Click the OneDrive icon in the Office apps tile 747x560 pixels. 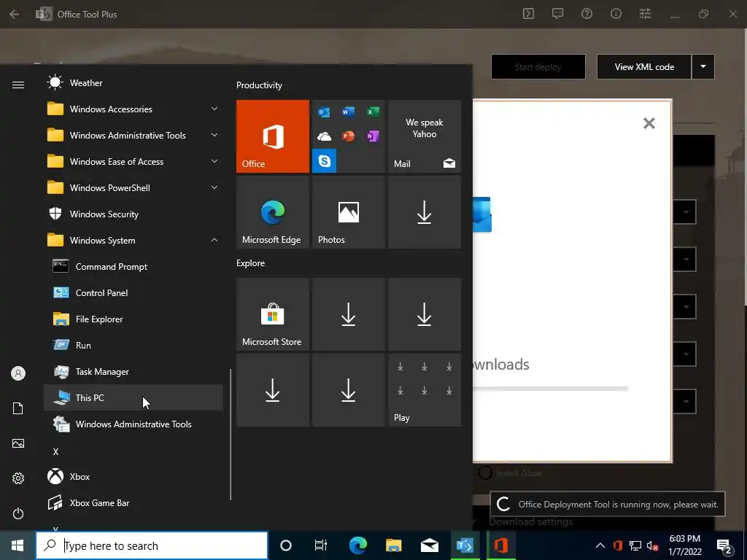pos(324,136)
